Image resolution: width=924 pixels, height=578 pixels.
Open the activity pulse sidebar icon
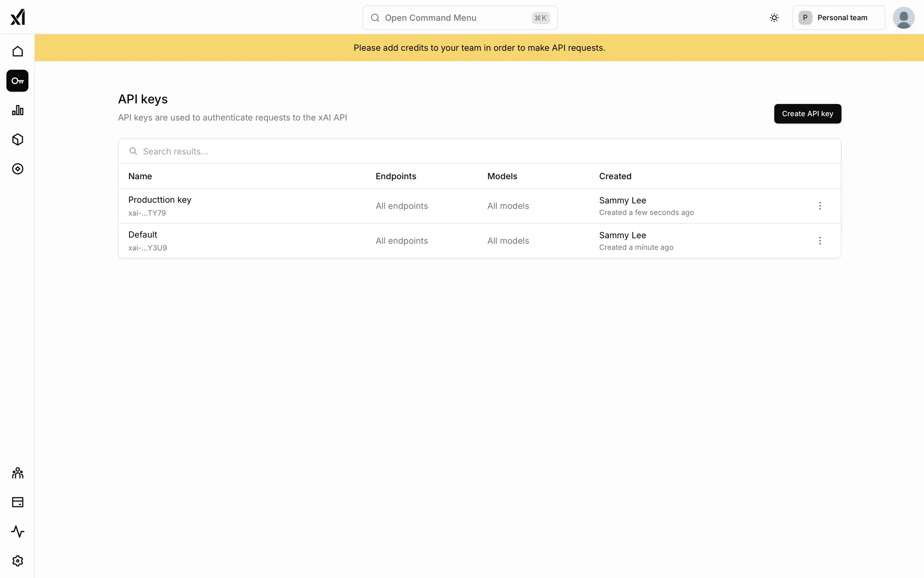(x=18, y=532)
